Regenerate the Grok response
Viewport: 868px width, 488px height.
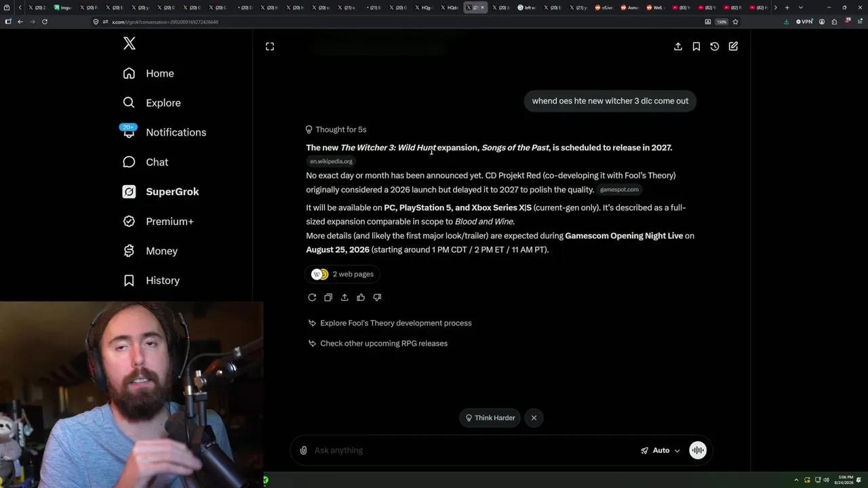(x=312, y=298)
